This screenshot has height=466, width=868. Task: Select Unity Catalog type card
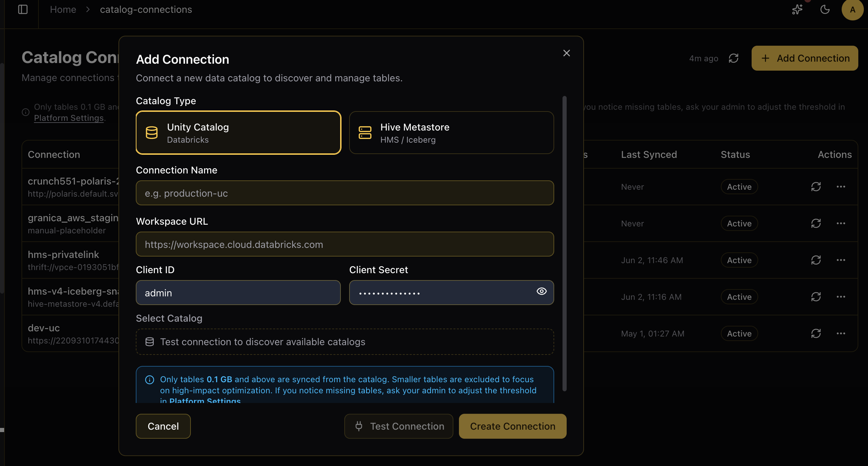point(238,133)
